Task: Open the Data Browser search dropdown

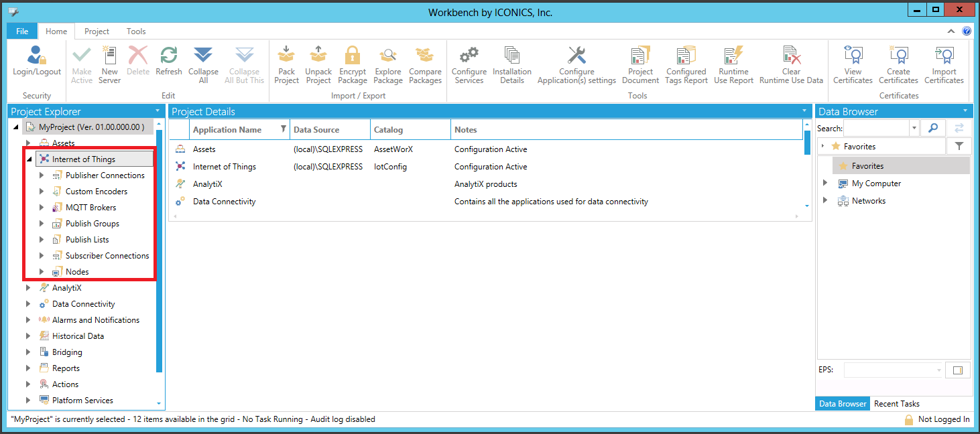Action: pyautogui.click(x=914, y=128)
